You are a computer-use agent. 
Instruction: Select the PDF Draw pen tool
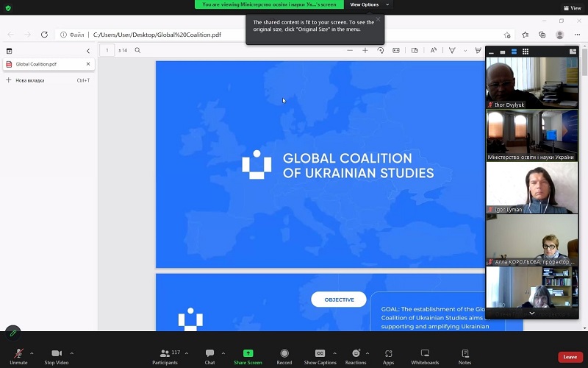(452, 50)
